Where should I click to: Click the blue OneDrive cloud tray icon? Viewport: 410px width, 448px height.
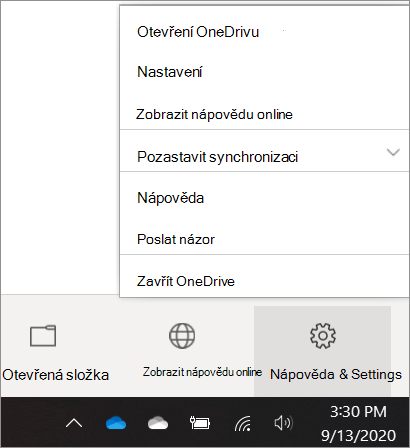coord(116,423)
